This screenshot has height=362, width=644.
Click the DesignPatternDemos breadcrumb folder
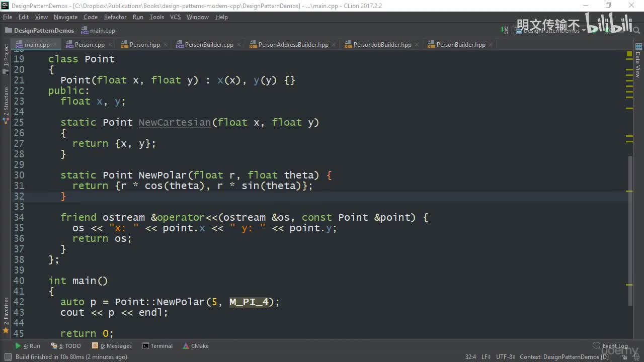[x=39, y=31]
